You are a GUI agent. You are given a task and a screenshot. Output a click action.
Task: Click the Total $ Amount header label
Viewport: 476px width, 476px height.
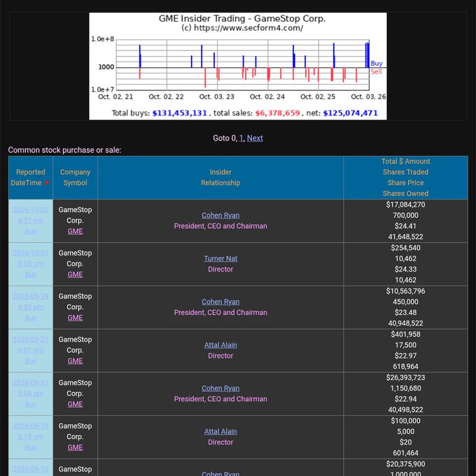click(x=405, y=162)
